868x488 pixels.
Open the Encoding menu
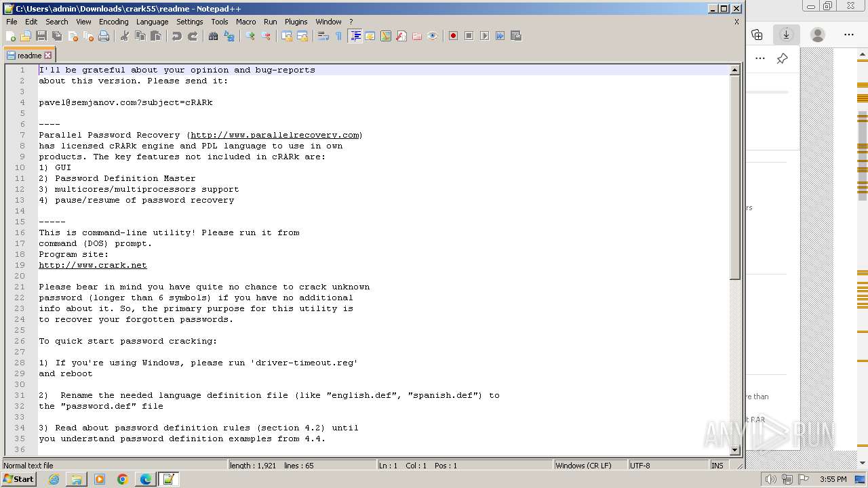pos(114,22)
